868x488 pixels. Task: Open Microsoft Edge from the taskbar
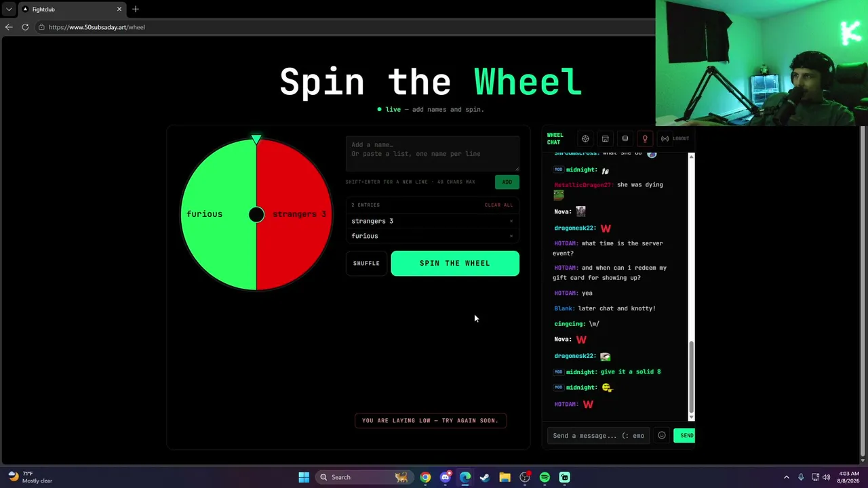tap(465, 477)
